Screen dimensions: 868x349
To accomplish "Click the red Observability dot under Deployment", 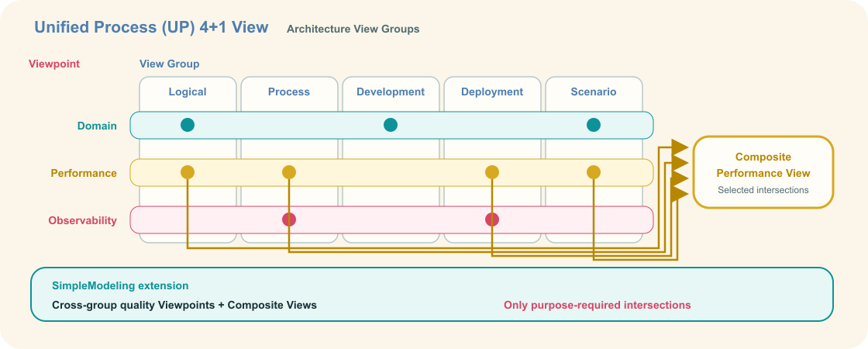I will pos(492,219).
